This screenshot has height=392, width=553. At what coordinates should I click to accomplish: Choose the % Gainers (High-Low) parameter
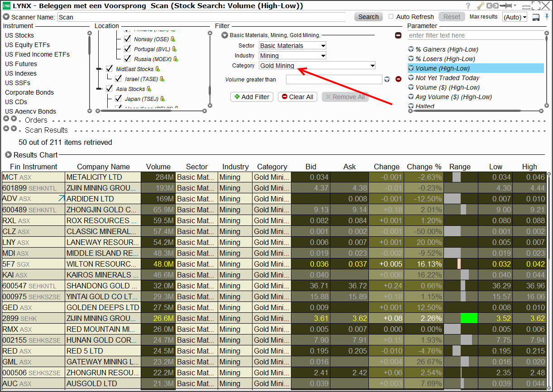click(x=447, y=49)
